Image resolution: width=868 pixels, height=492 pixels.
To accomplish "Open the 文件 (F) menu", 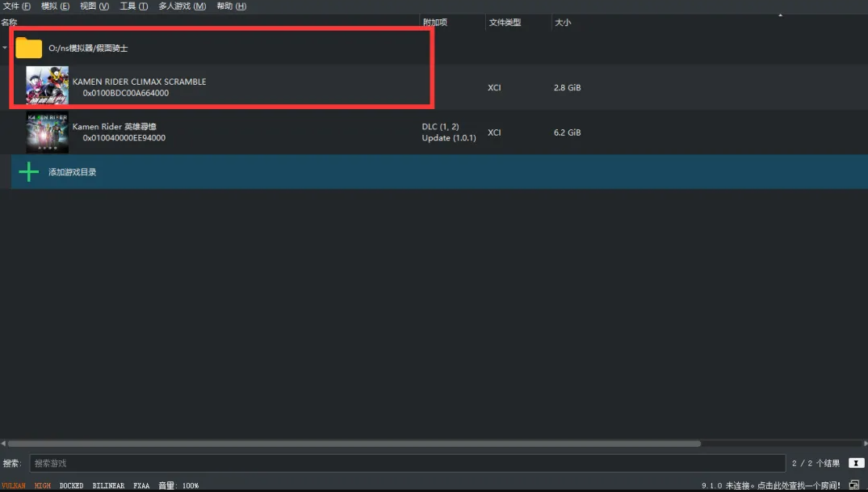I will [17, 6].
